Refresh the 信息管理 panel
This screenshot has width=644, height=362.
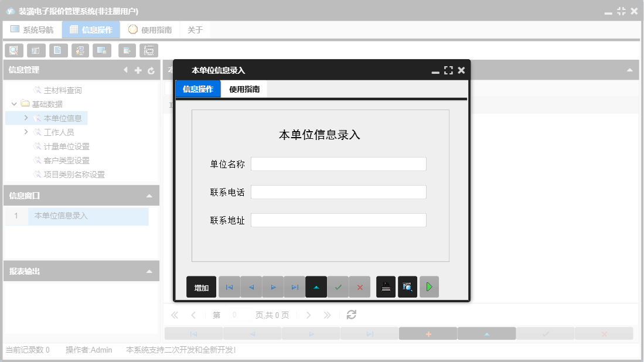[151, 70]
